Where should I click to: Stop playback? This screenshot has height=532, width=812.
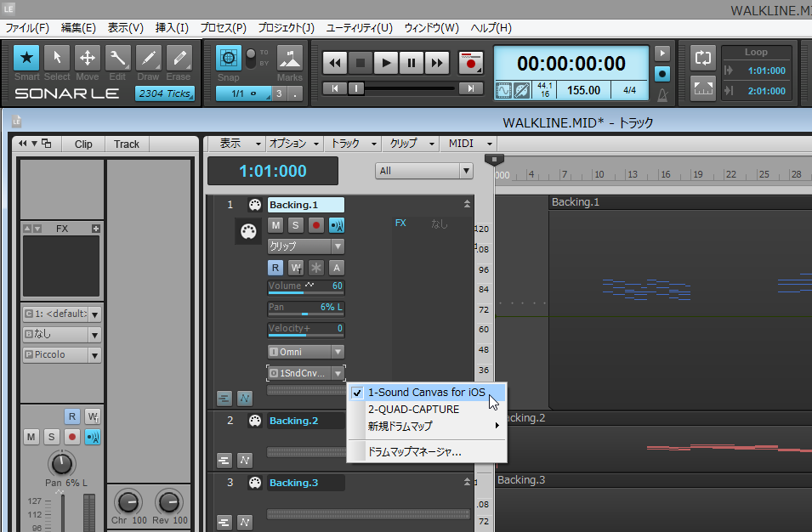361,63
